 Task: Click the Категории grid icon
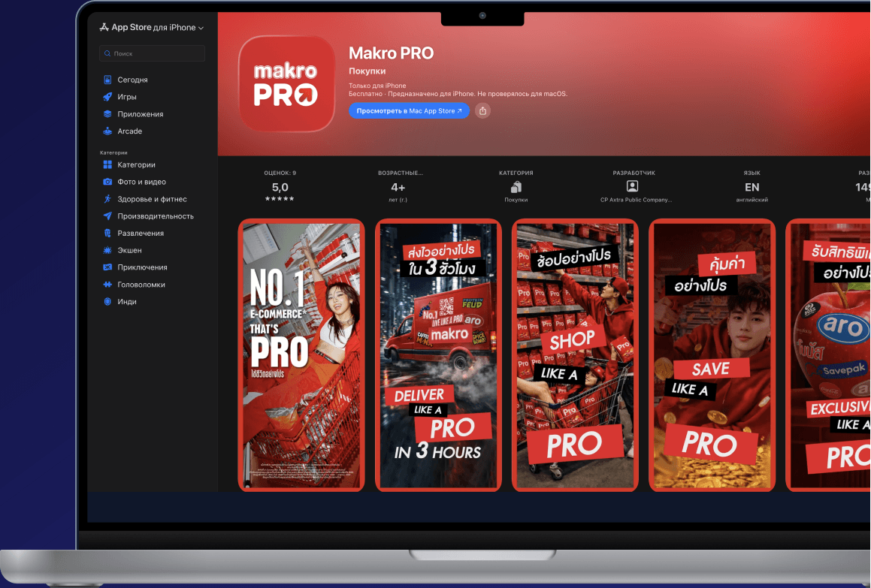click(107, 164)
